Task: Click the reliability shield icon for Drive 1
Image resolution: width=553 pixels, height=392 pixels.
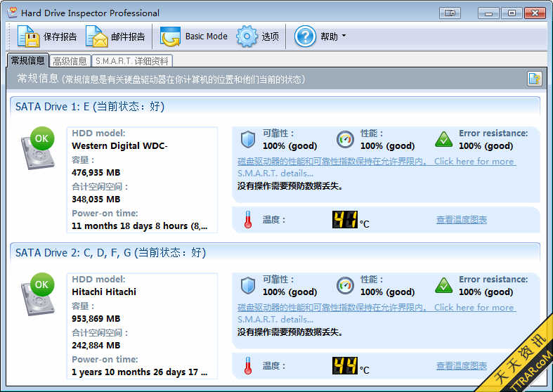Action: (247, 139)
